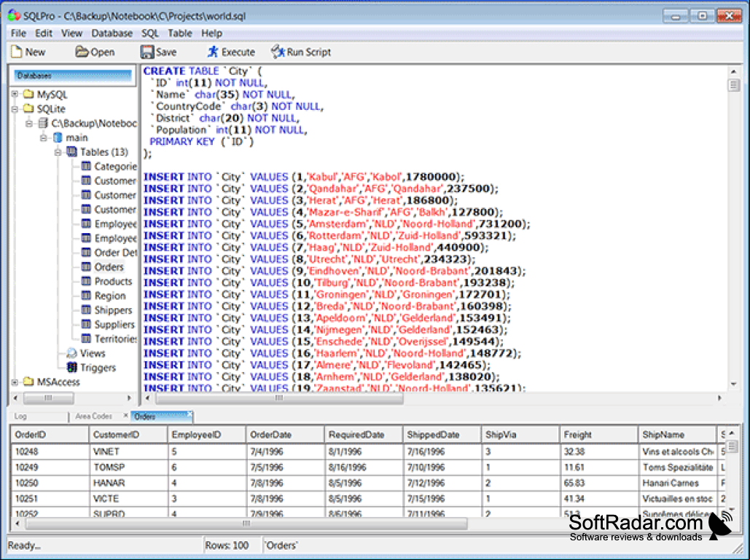The height and width of the screenshot is (560, 750).
Task: Collapse the main schema node
Action: click(44, 138)
